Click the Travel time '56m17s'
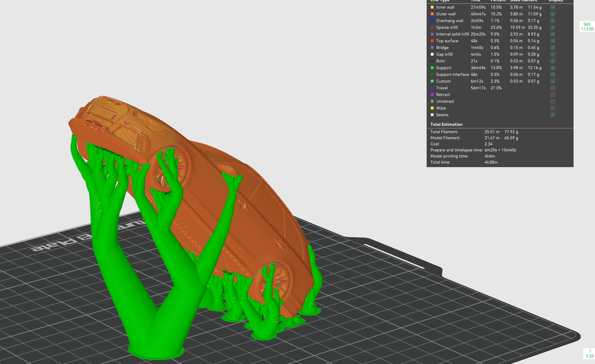This screenshot has height=364, width=595. tap(478, 88)
